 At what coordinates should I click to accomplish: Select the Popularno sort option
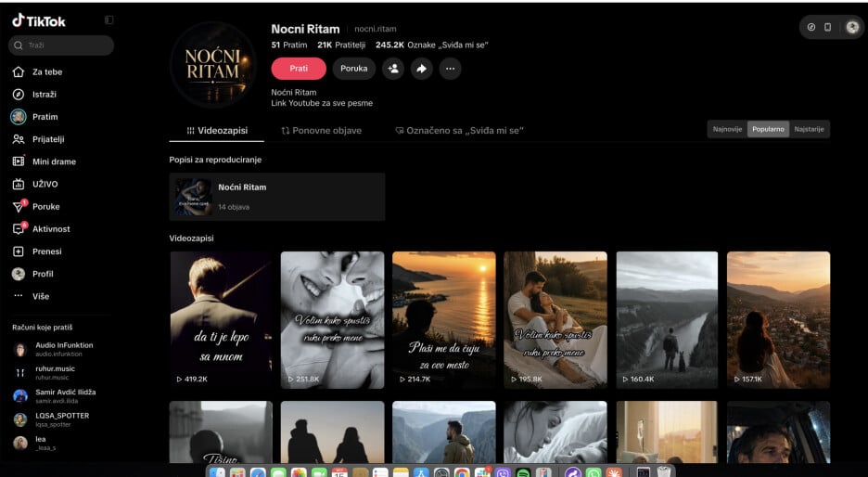tap(768, 129)
